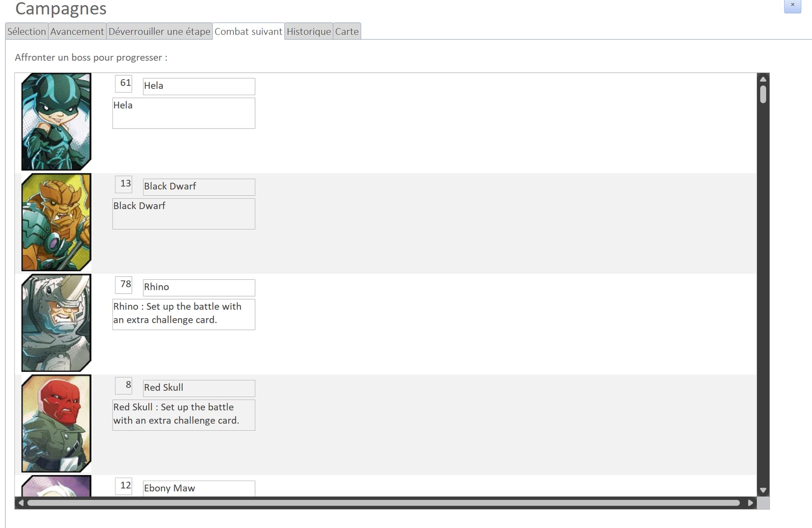812x528 pixels.
Task: Open the Déverrouiller une étape tab
Action: tap(159, 31)
